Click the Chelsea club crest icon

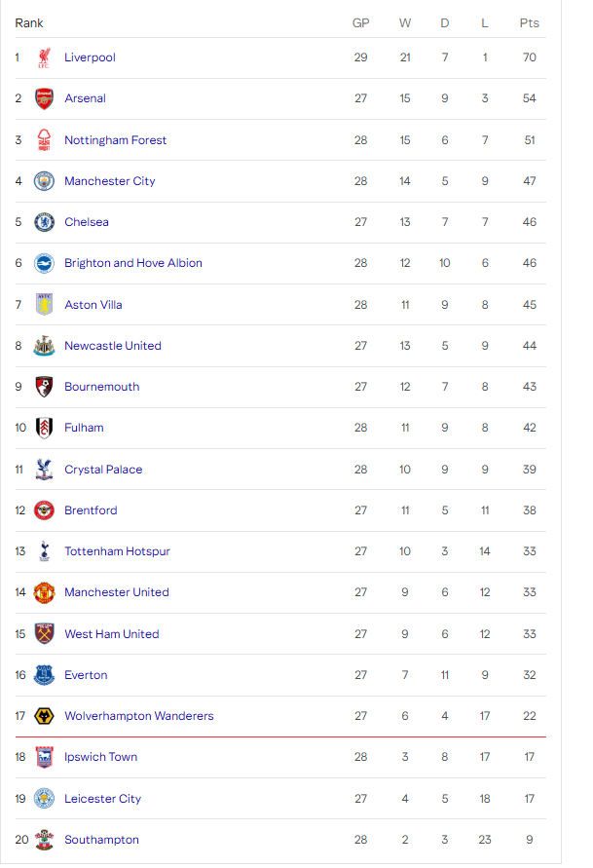[44, 222]
